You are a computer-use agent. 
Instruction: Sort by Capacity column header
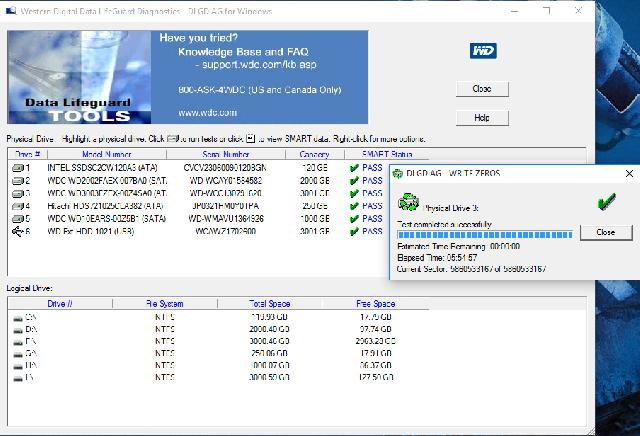[x=314, y=154]
